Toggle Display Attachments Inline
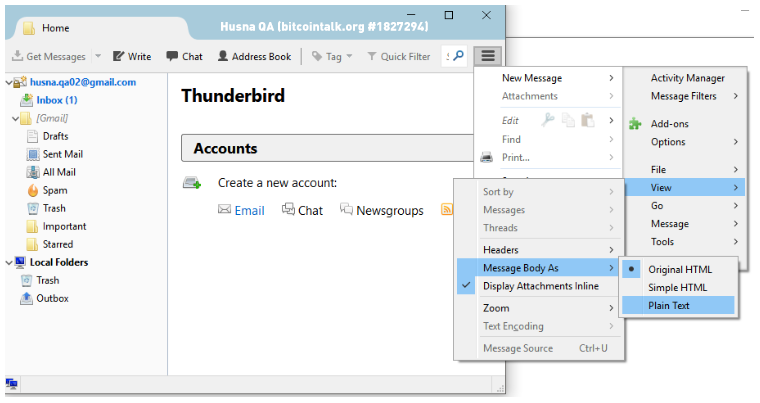Screen dimensions: 760x403 (539, 286)
